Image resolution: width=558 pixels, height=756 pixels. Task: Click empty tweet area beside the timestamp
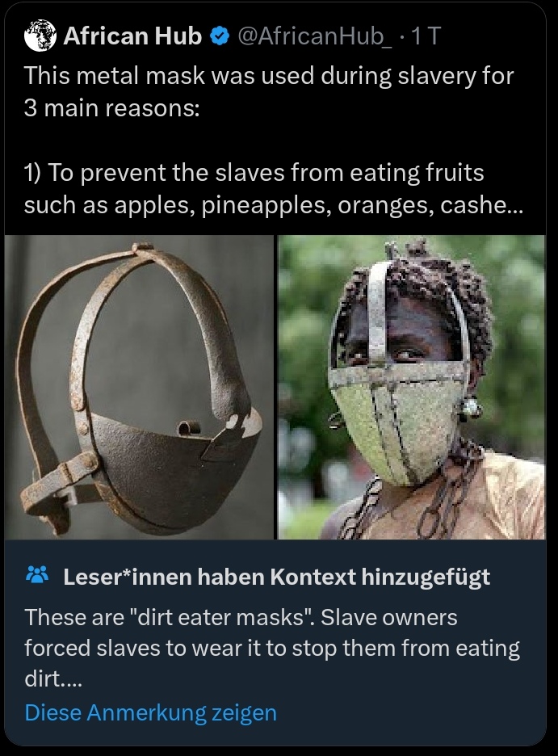click(x=492, y=36)
